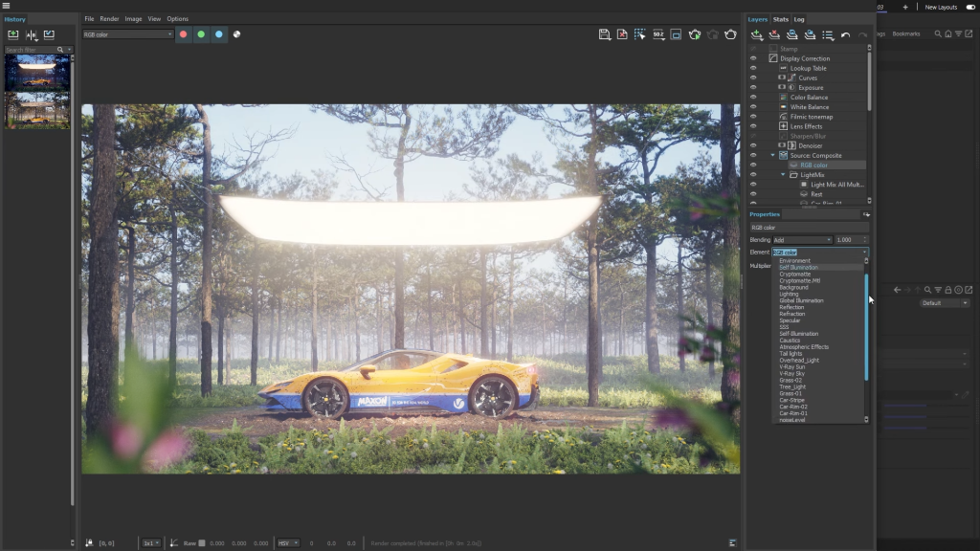Click the delete layer icon
This screenshot has width=980, height=551.
774,34
